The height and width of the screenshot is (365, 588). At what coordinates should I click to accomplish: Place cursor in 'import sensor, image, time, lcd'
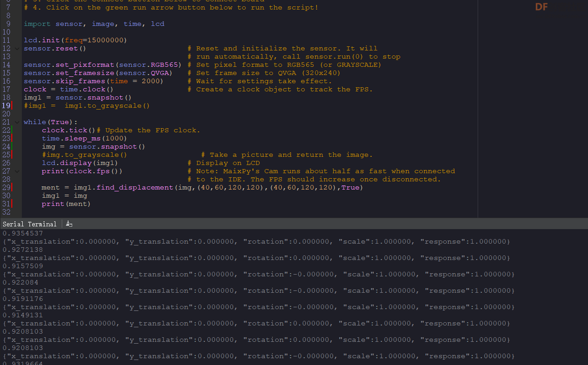point(94,24)
